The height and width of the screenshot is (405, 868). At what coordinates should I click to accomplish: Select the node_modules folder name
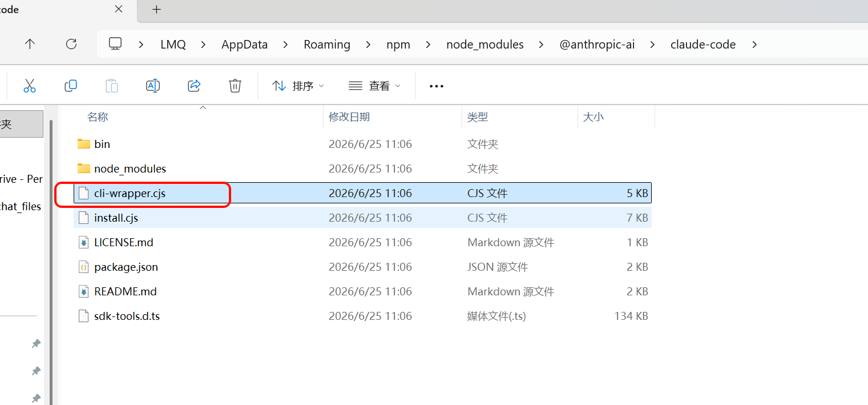pyautogui.click(x=130, y=169)
